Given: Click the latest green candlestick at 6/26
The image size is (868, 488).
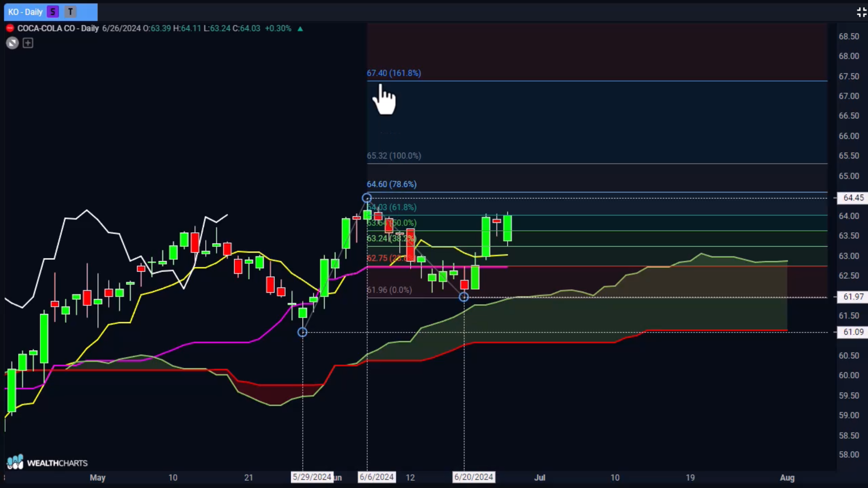Looking at the screenshot, I should pyautogui.click(x=508, y=229).
